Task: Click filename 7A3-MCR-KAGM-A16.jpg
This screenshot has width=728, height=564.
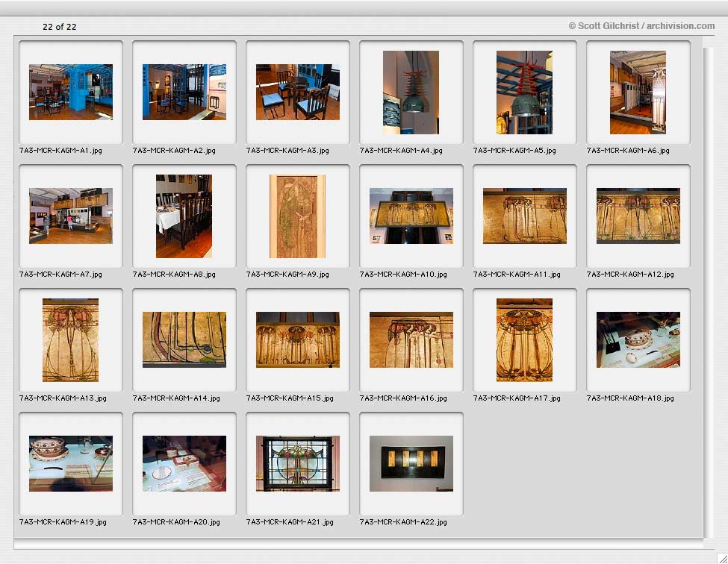Action: (x=403, y=398)
